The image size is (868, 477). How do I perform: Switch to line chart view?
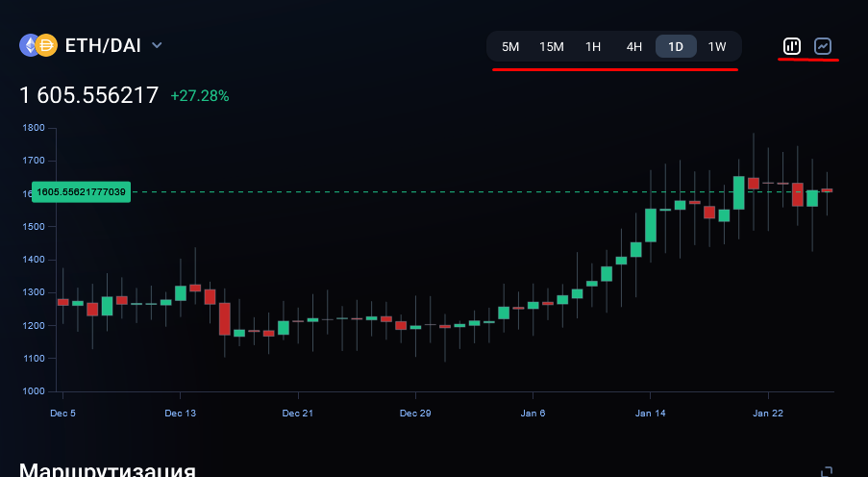823,46
